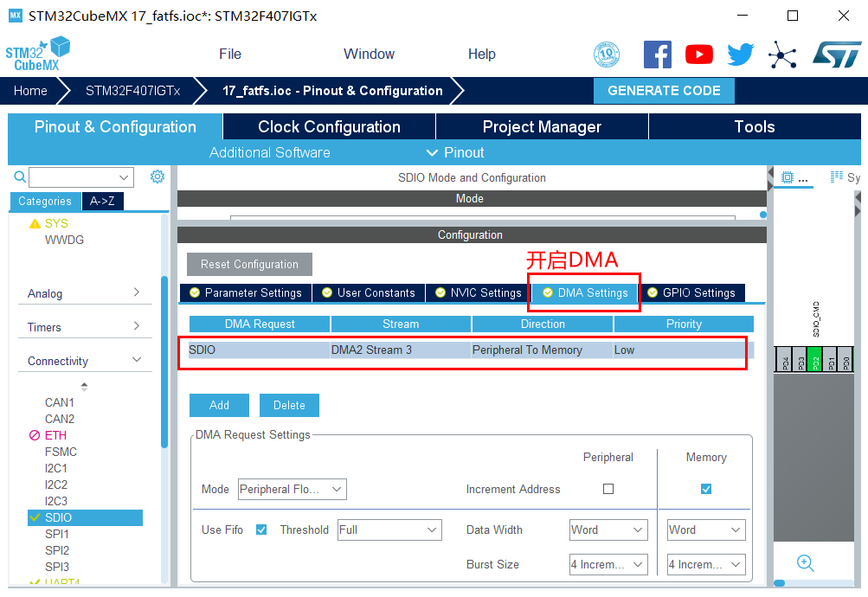Image resolution: width=868 pixels, height=597 pixels.
Task: Expand the Timers category
Action: click(83, 327)
